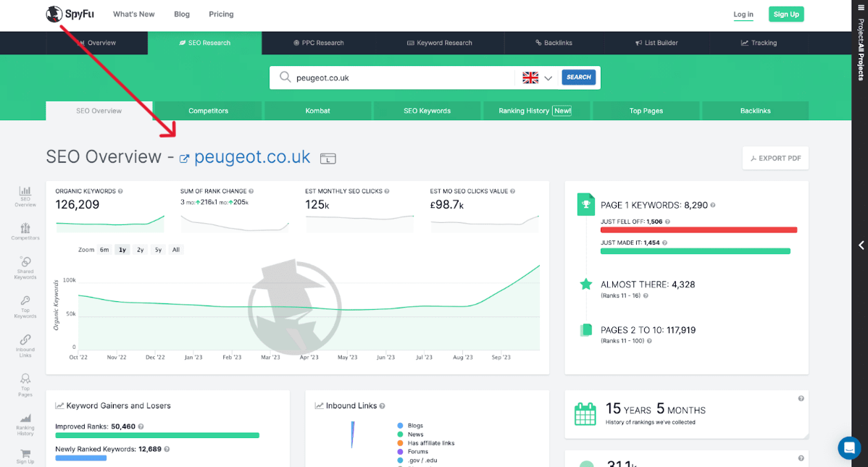Screen dimensions: 868x467
Task: Click help icon next to Sum of Rank Change
Action: click(x=251, y=191)
